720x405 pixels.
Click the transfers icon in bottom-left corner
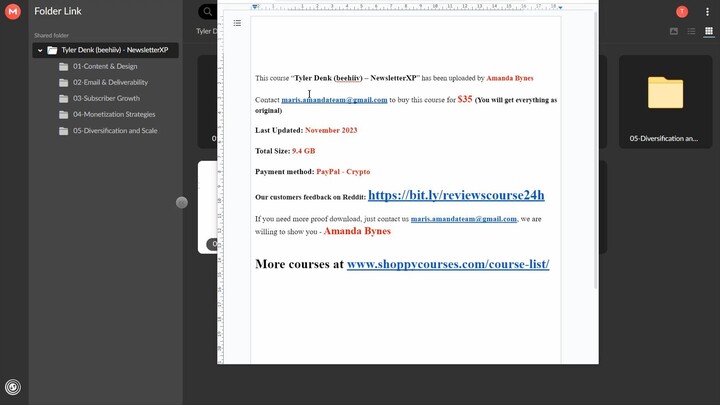pyautogui.click(x=13, y=387)
